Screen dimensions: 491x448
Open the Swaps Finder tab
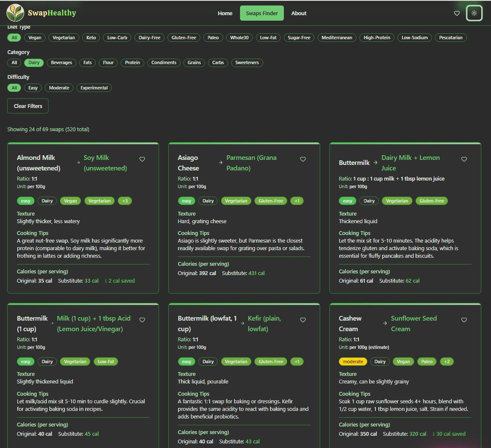[x=262, y=13]
